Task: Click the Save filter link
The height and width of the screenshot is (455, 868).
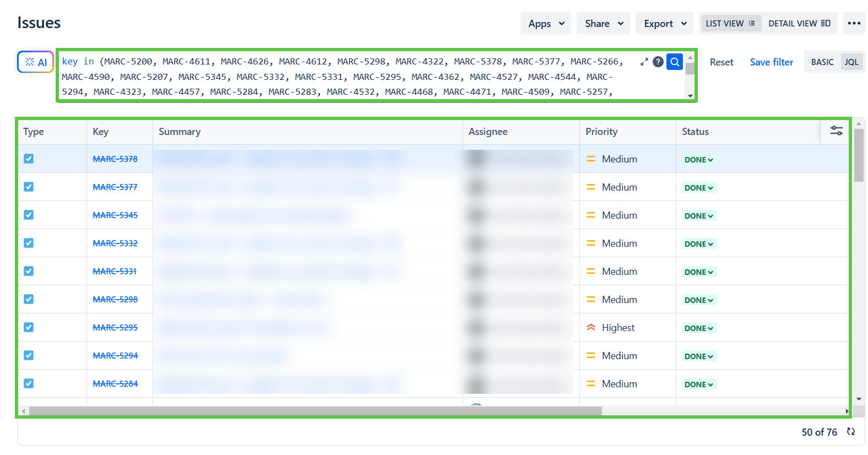Action: pyautogui.click(x=771, y=62)
